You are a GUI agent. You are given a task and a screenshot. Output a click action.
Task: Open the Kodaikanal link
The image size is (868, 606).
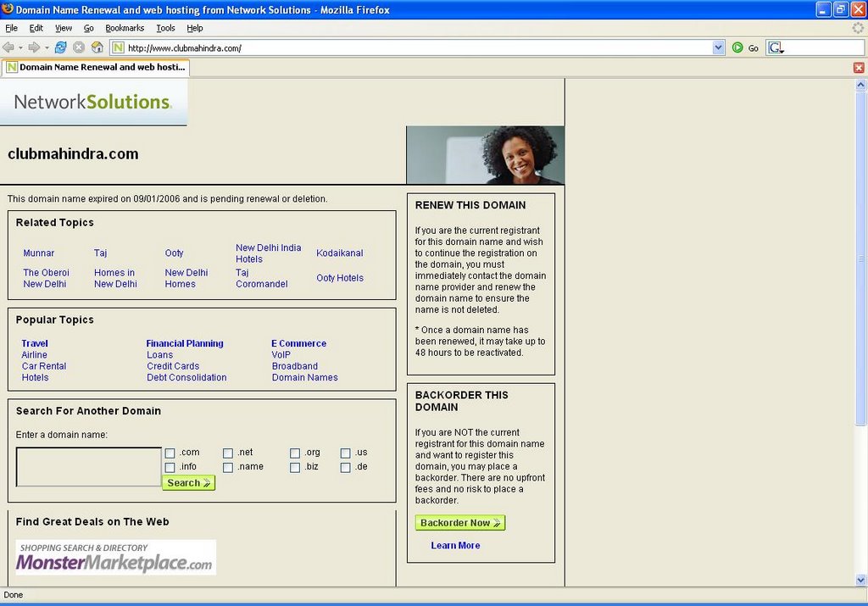(340, 253)
